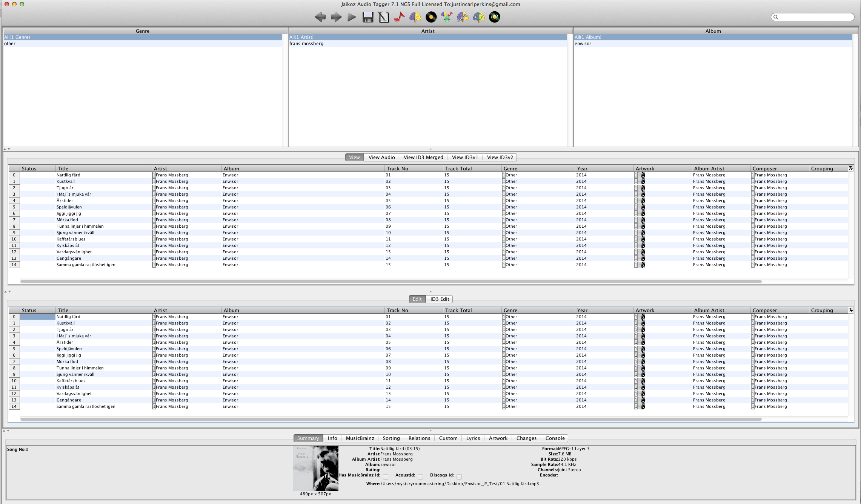Screen dimensions: 861x504
Task: Click in the search field
Action: coord(815,17)
